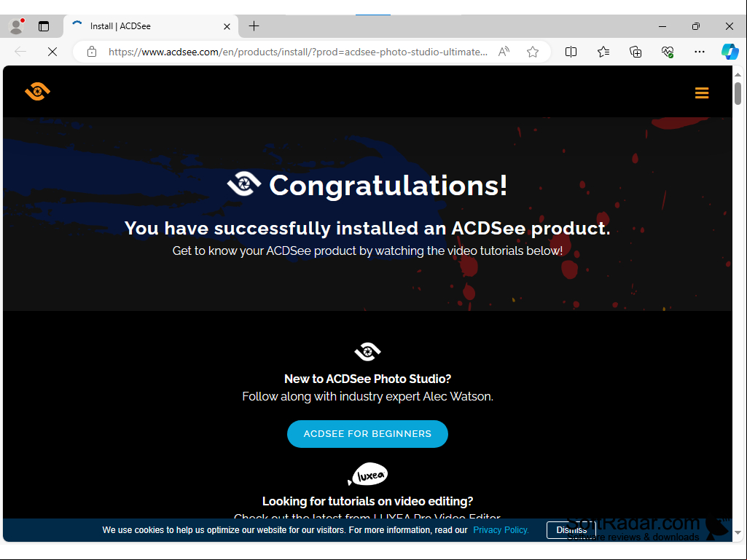The width and height of the screenshot is (747, 560).
Task: Click the white ACDSee eye icon above New to ACDSee
Action: pyautogui.click(x=368, y=352)
